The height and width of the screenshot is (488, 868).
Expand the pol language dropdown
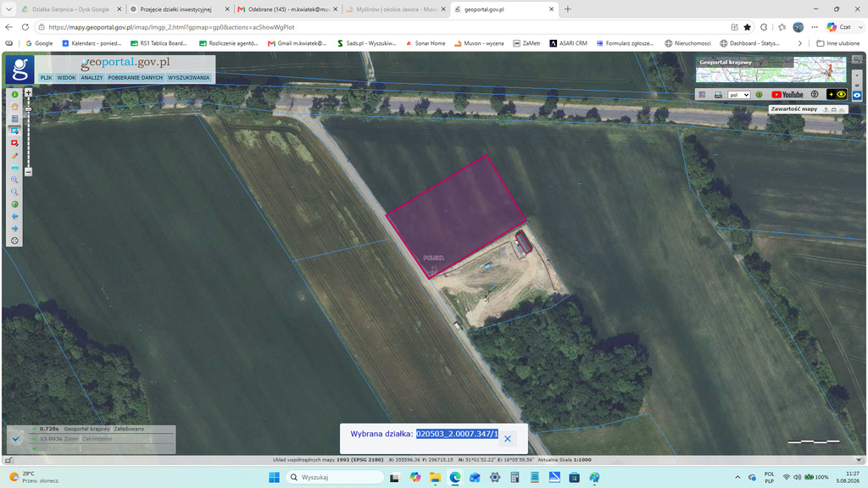coord(739,95)
